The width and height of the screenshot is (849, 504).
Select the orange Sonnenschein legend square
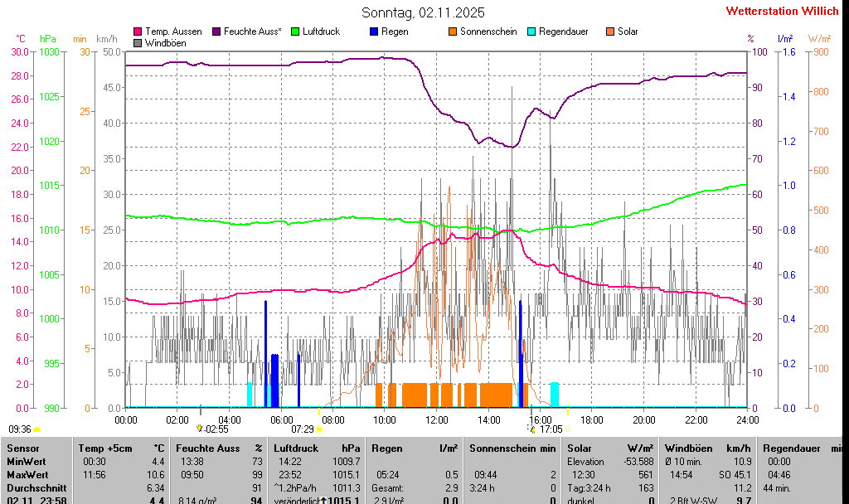tap(453, 31)
